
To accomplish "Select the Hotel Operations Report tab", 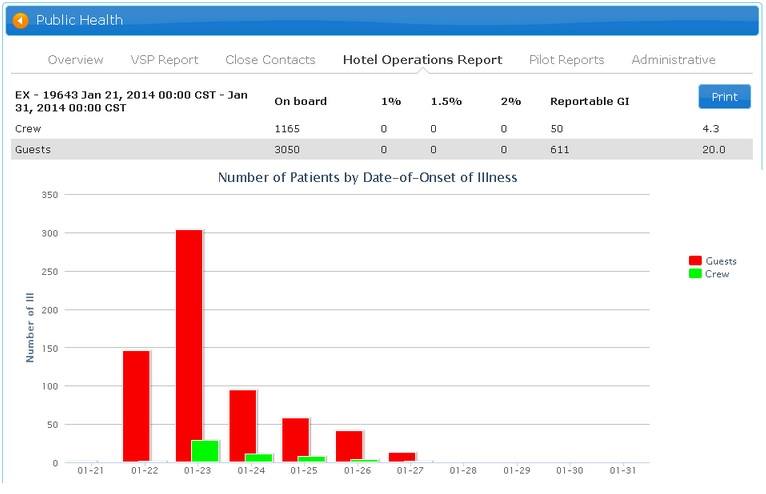I will [x=422, y=60].
